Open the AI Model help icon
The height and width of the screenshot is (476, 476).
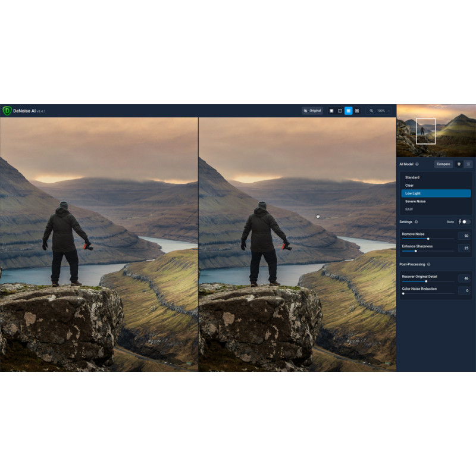(417, 164)
